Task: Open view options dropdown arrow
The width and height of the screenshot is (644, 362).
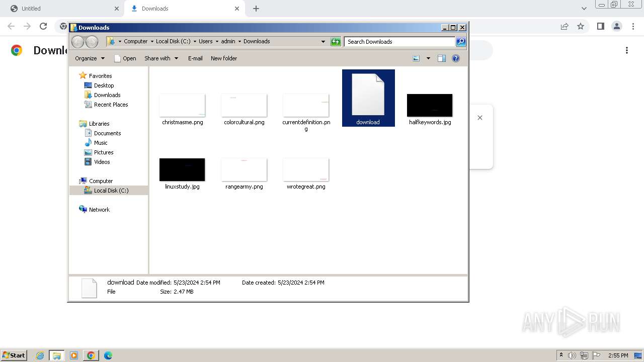Action: point(428,58)
